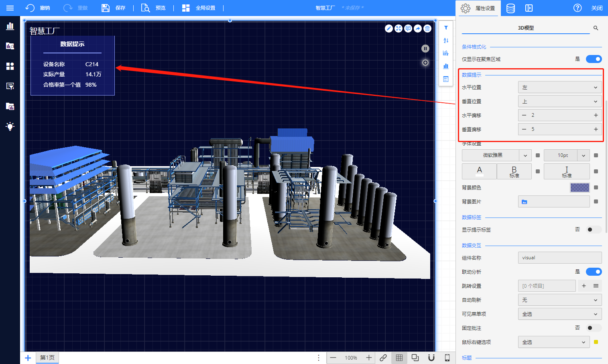Click the database icon in top panel
608x364 pixels.
coord(510,8)
